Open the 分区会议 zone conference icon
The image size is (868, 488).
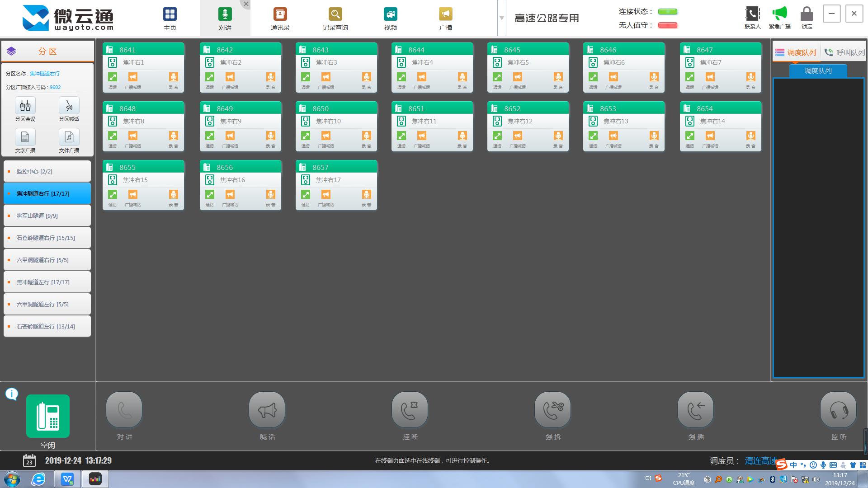(25, 106)
